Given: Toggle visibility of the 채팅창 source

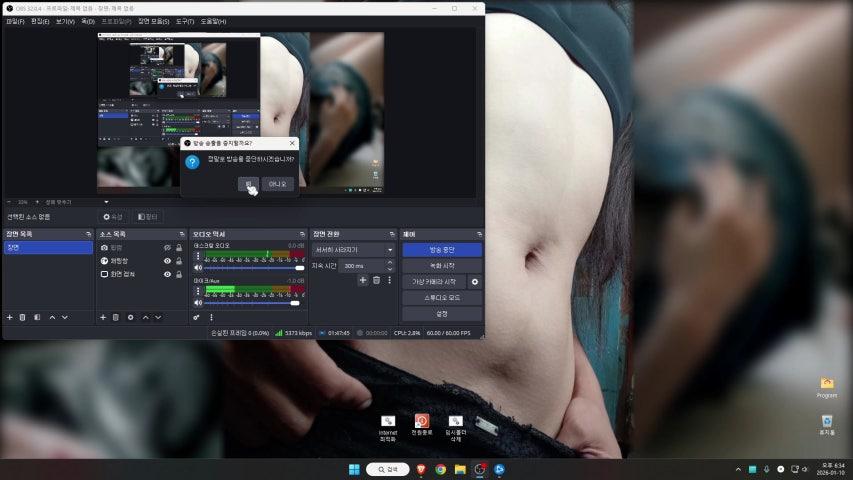Looking at the screenshot, I should (x=167, y=260).
